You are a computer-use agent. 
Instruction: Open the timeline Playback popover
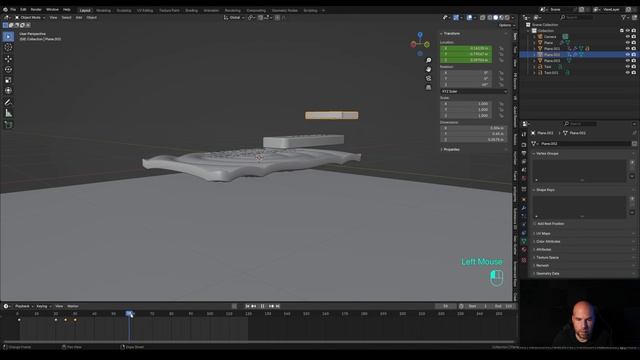tap(24, 306)
